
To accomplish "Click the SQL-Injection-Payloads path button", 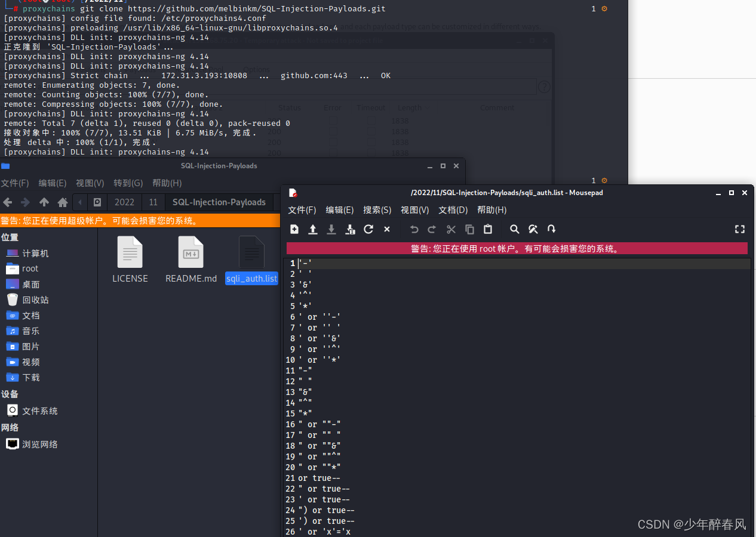I will tap(219, 202).
